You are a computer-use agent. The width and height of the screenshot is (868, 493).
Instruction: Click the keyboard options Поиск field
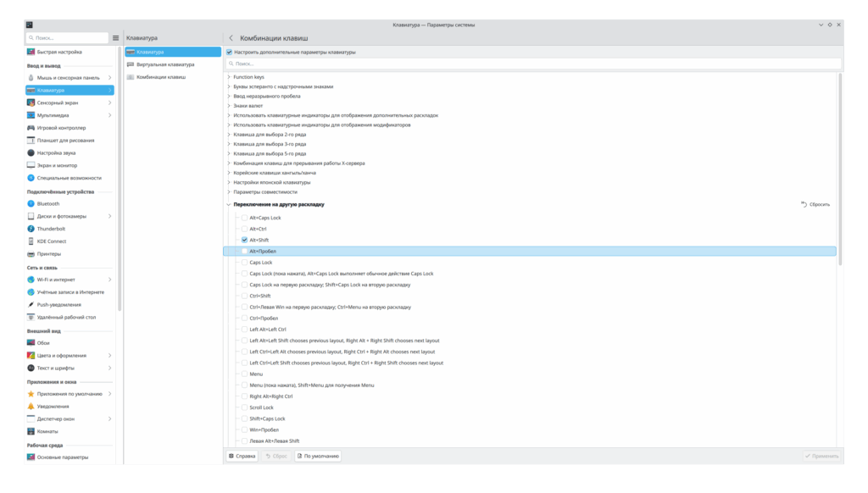coord(533,64)
